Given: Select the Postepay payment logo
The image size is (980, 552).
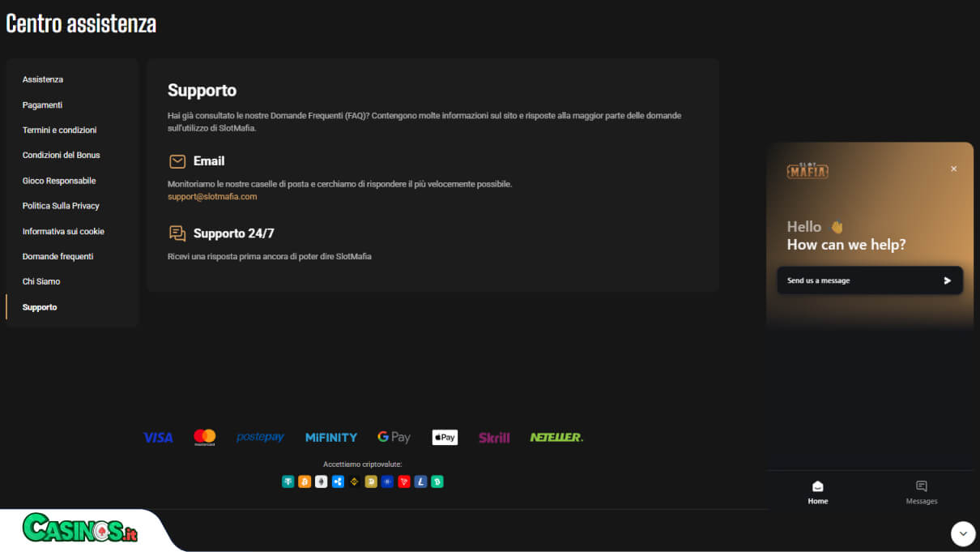Looking at the screenshot, I should (x=260, y=437).
